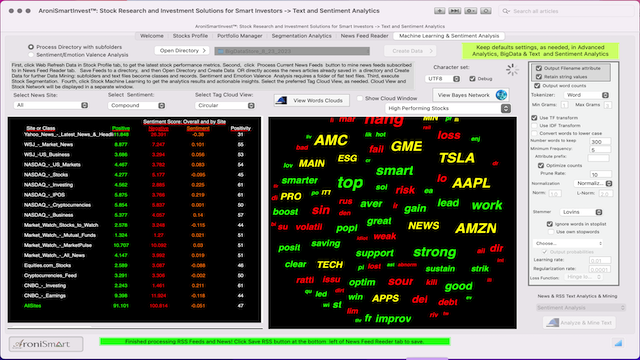The image size is (640, 360).
Task: Click the skip-forward toolbar icon
Action: point(455,11)
